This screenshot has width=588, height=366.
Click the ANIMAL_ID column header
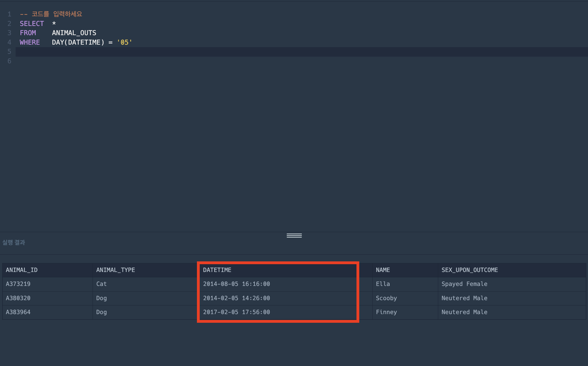coord(22,270)
